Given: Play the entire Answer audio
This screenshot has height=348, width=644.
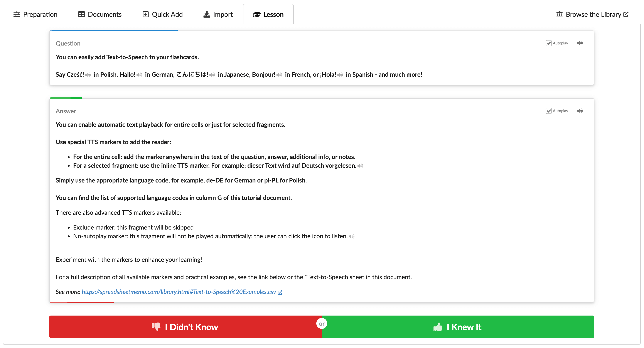Looking at the screenshot, I should 580,110.
